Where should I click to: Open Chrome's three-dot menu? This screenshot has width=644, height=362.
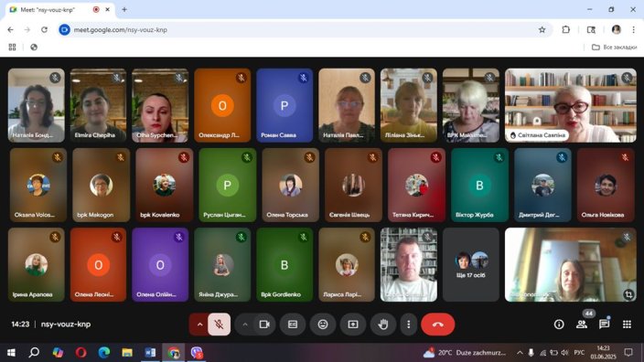pyautogui.click(x=633, y=29)
